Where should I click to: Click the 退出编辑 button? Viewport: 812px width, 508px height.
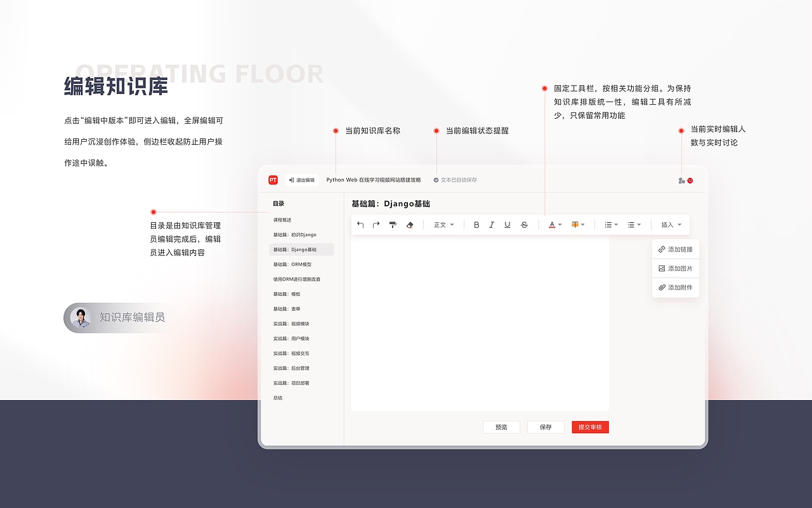[302, 180]
